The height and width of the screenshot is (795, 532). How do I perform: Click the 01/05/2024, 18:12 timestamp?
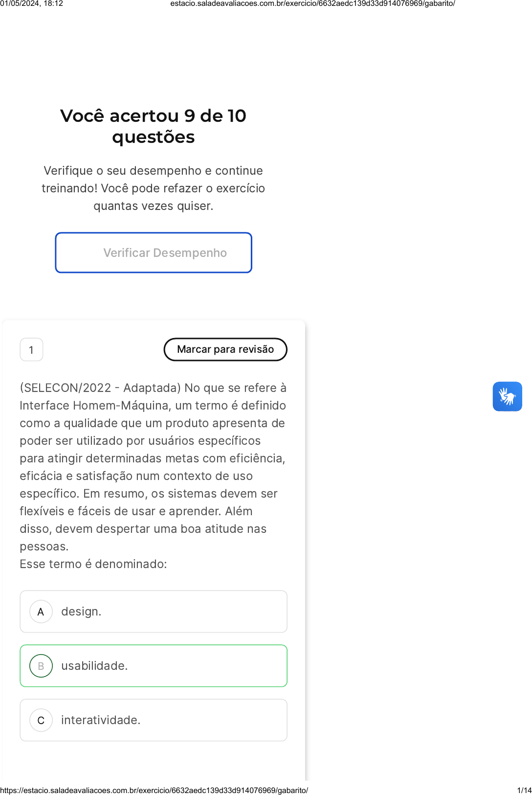pos(32,3)
